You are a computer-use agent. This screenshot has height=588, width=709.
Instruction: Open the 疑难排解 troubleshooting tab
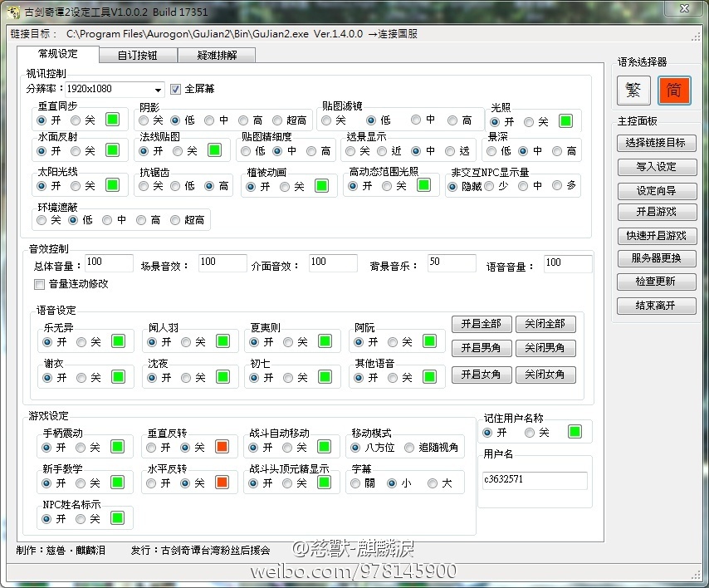pyautogui.click(x=216, y=55)
